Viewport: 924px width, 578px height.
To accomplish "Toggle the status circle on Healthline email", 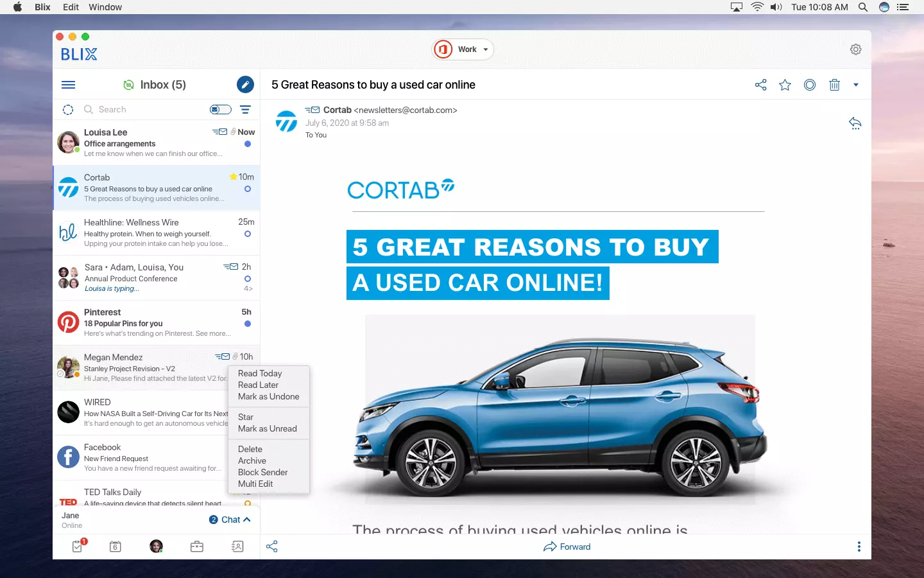I will click(248, 234).
